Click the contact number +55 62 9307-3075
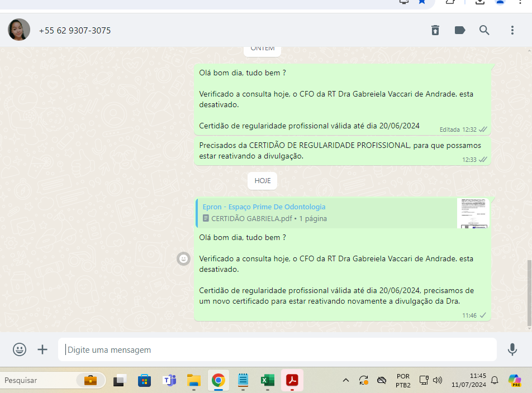The height and width of the screenshot is (393, 532). tap(75, 31)
